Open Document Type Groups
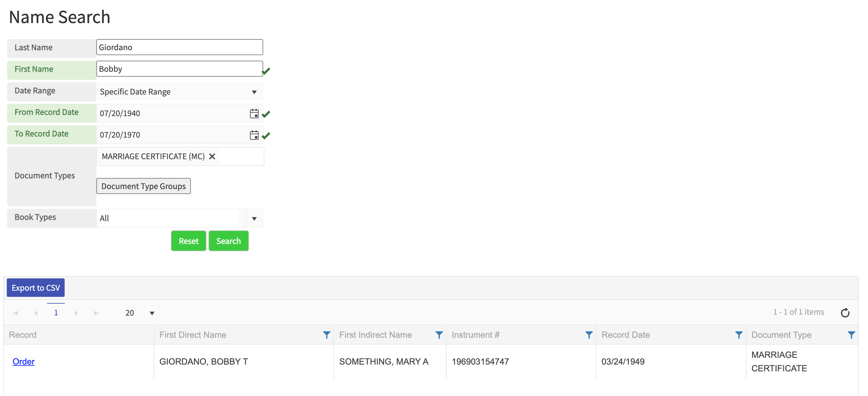The width and height of the screenshot is (868, 396). tap(143, 186)
